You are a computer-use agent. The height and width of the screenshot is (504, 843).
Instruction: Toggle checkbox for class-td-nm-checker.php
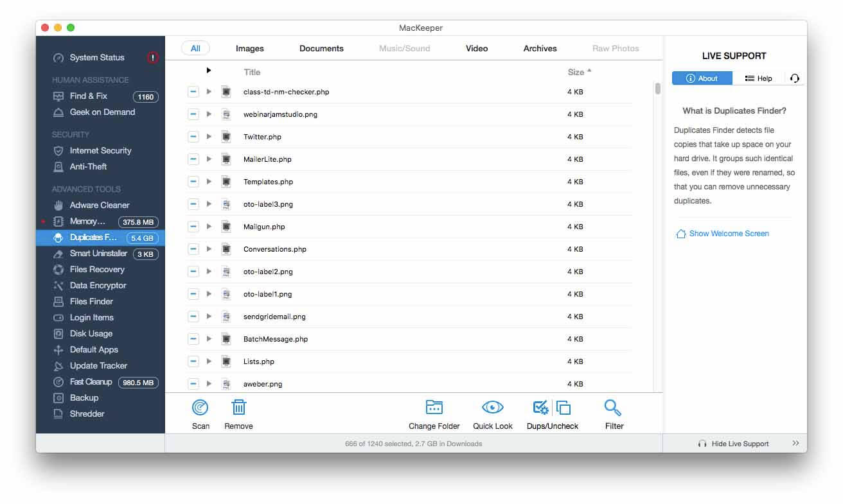(193, 92)
